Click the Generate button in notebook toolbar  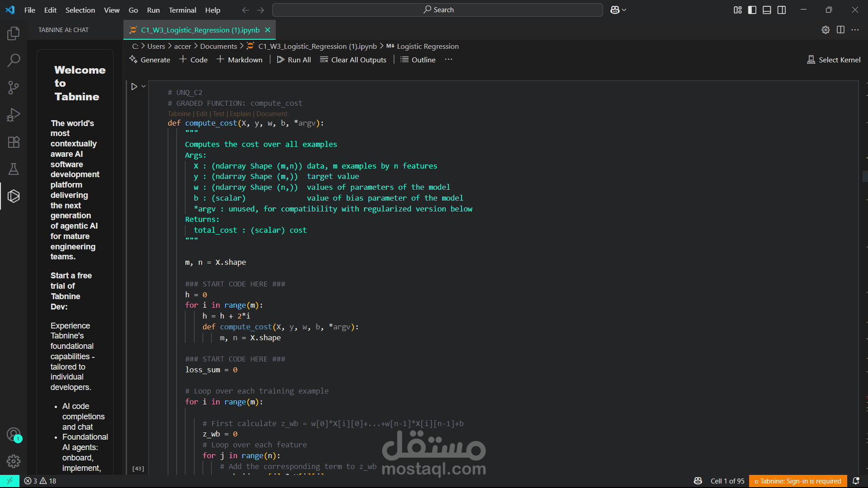[x=150, y=60]
